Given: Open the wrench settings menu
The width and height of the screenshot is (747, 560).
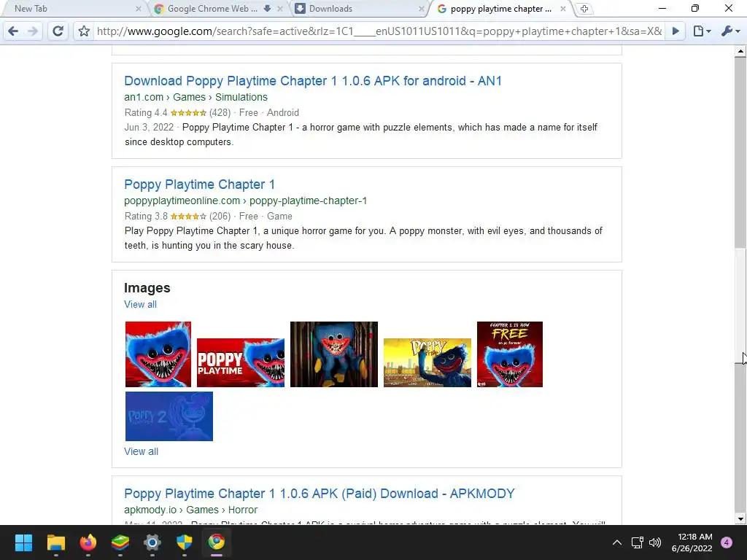Looking at the screenshot, I should 730,31.
